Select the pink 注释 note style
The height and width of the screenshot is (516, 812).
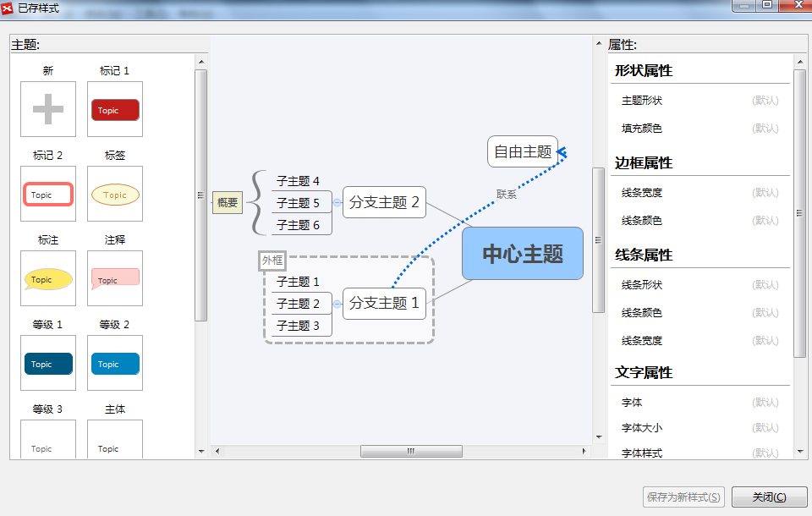pos(114,278)
